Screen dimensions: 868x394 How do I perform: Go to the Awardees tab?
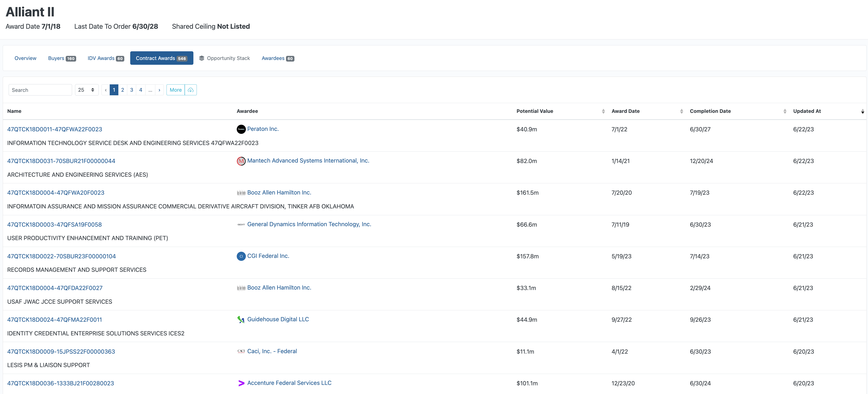(278, 58)
